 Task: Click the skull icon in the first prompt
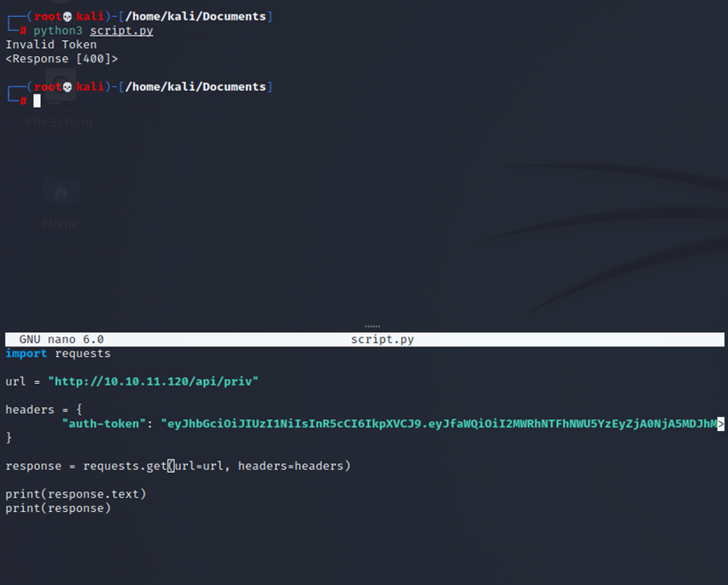(x=68, y=17)
